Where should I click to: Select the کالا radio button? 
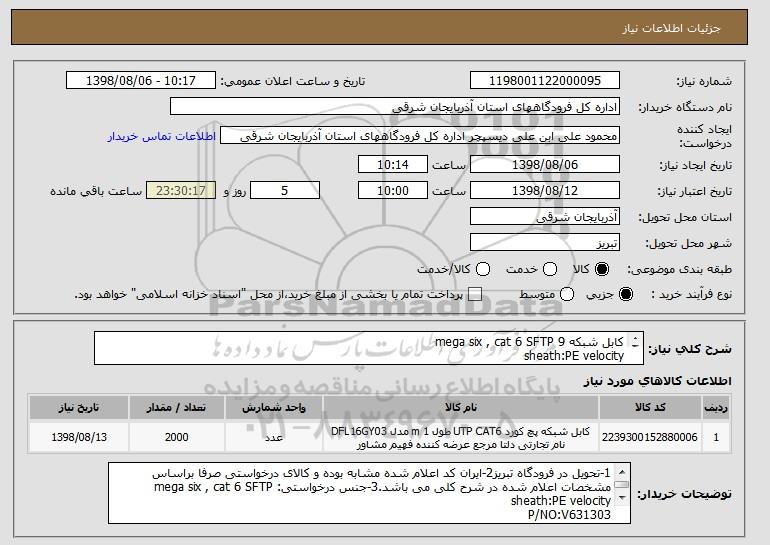[x=602, y=269]
